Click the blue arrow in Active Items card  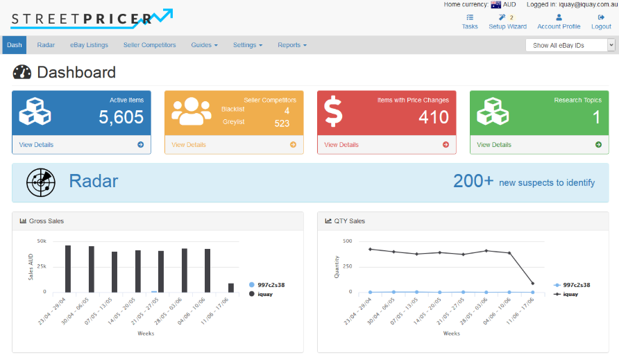coord(141,145)
